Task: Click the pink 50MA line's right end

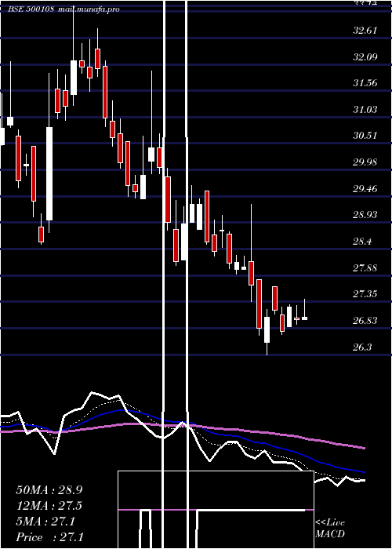Action: tap(364, 448)
